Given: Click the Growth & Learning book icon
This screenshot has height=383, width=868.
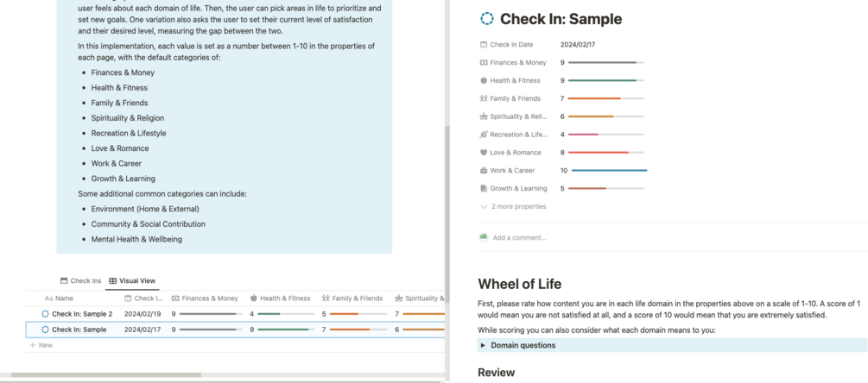Looking at the screenshot, I should (x=484, y=189).
